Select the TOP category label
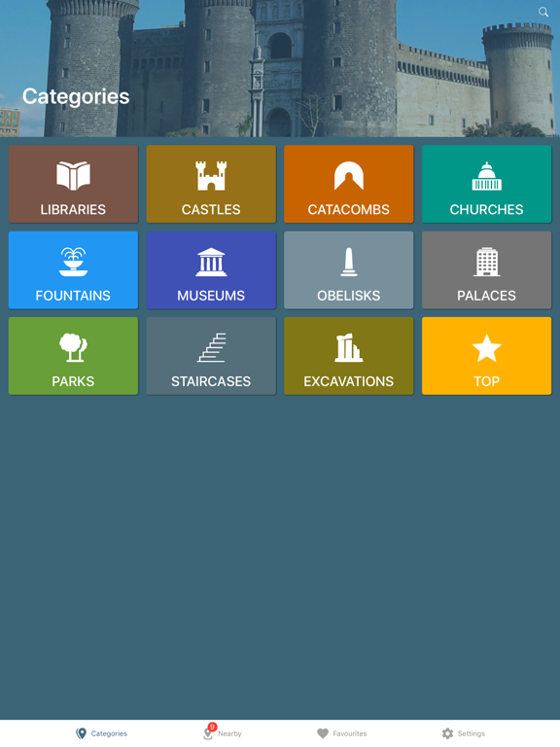Screen dimensions: 560x747 pyautogui.click(x=486, y=381)
